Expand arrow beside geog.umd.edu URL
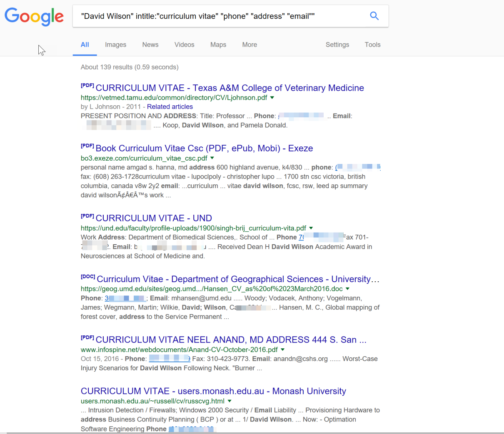The image size is (504, 434). coord(348,289)
